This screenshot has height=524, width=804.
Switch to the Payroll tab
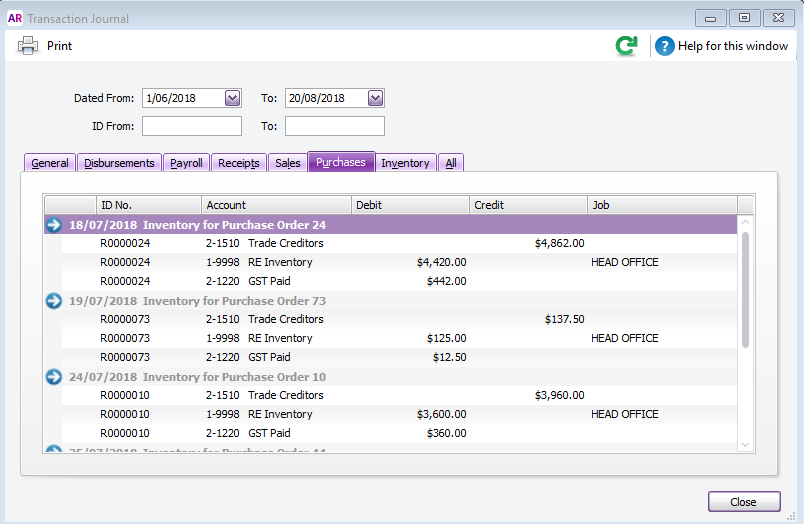[186, 163]
